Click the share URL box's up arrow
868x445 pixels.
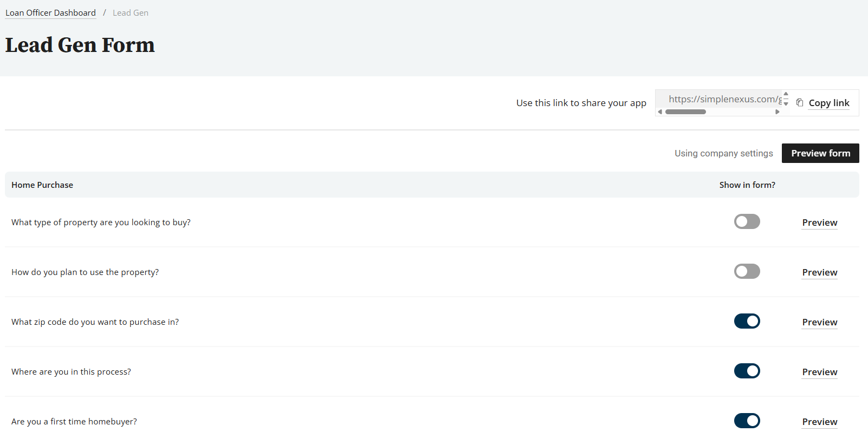(786, 94)
